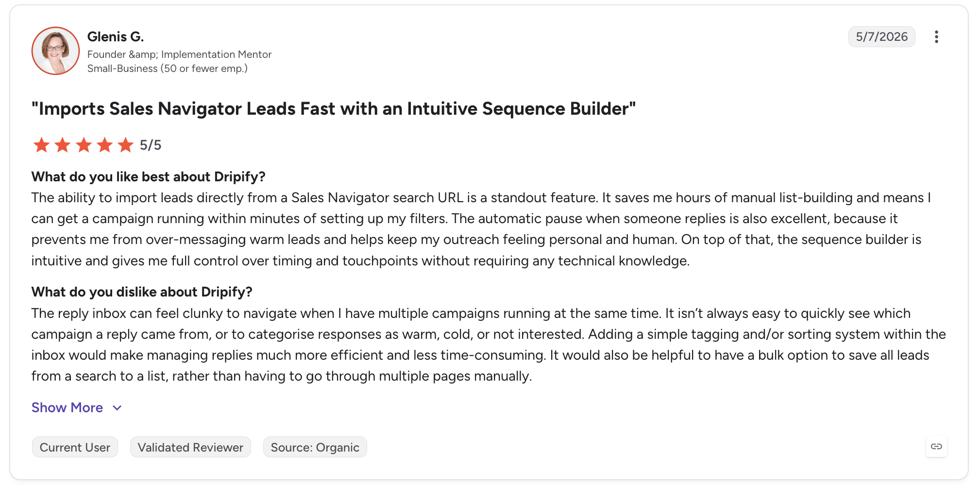Click the first rating star

[x=41, y=145]
